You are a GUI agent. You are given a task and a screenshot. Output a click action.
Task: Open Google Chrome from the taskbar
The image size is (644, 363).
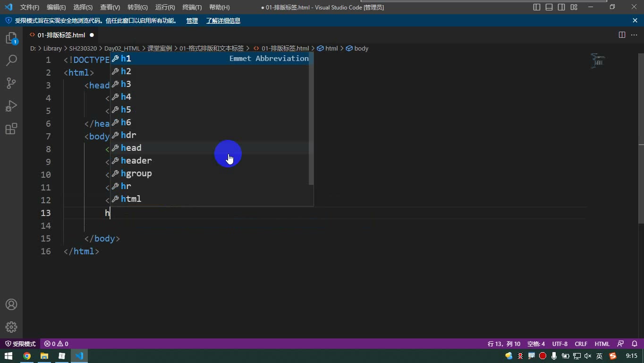(x=27, y=356)
